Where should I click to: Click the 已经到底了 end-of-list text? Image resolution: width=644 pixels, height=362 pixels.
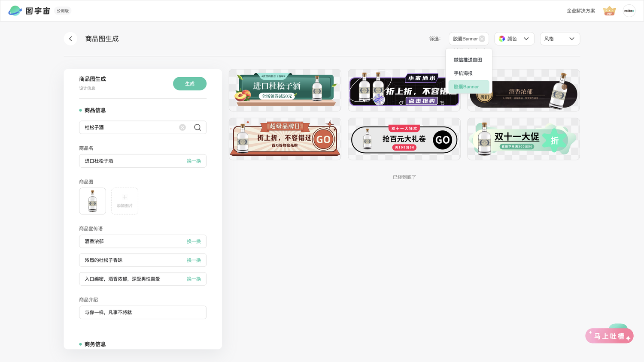[x=404, y=177]
